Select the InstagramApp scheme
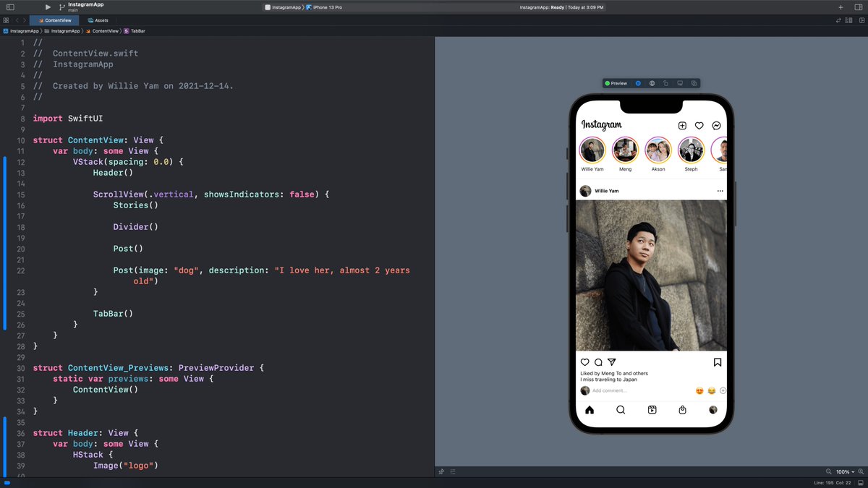 [x=283, y=7]
